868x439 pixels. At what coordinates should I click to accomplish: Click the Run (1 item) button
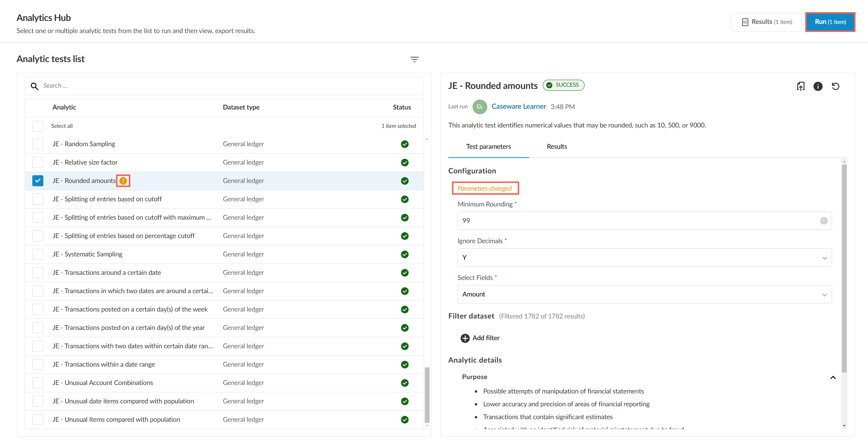(x=830, y=22)
